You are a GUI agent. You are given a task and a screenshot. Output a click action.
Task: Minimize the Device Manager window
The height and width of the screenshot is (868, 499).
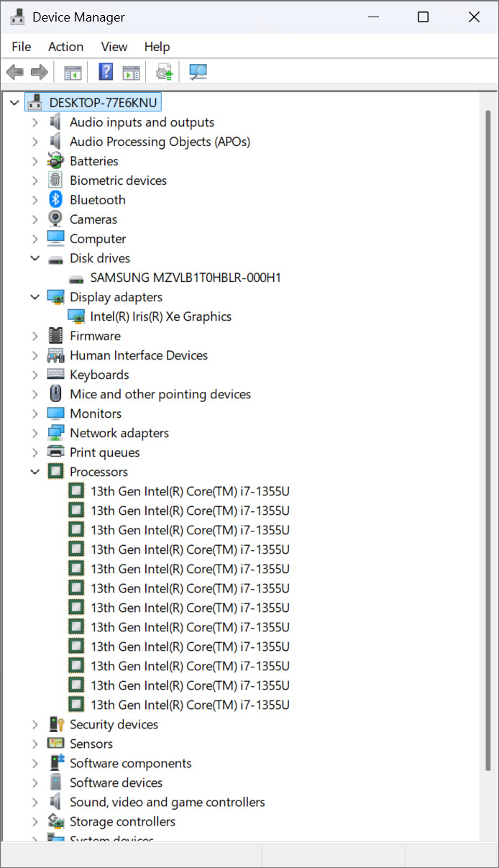click(x=373, y=17)
